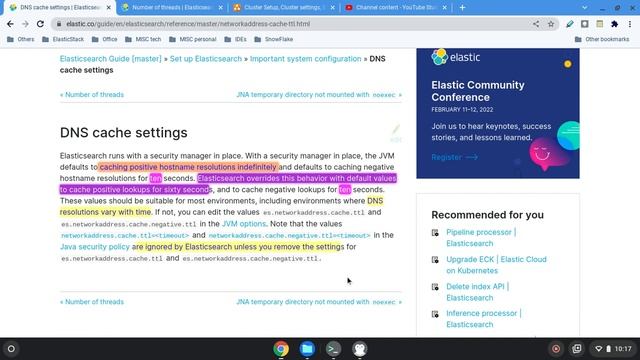Open the SnowFlake bookmarks folder
This screenshot has width=640, height=360.
point(273,39)
